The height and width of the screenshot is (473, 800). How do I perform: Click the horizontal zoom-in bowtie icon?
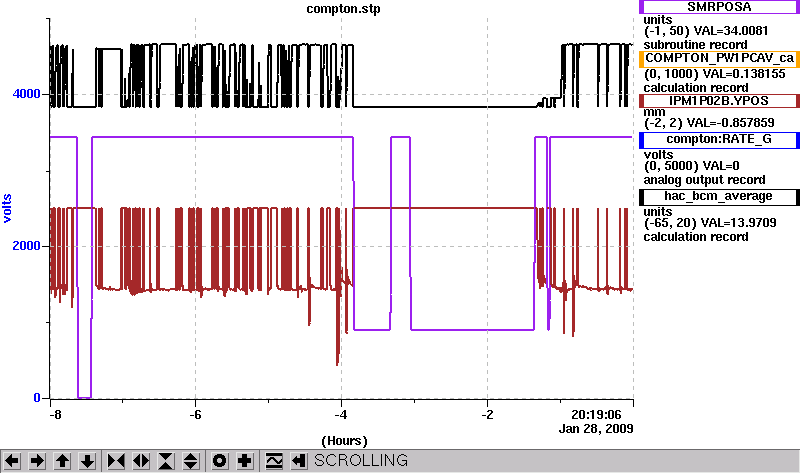pyautogui.click(x=116, y=461)
